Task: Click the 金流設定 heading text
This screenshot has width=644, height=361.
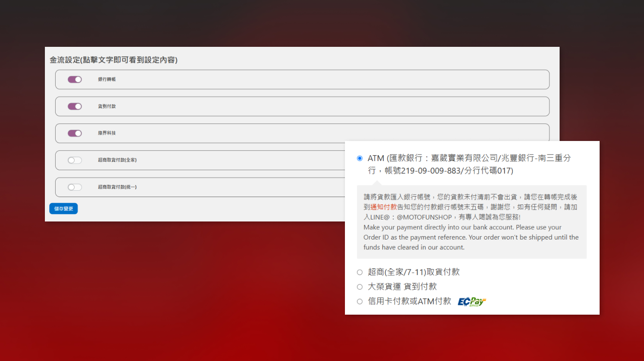Action: 114,60
